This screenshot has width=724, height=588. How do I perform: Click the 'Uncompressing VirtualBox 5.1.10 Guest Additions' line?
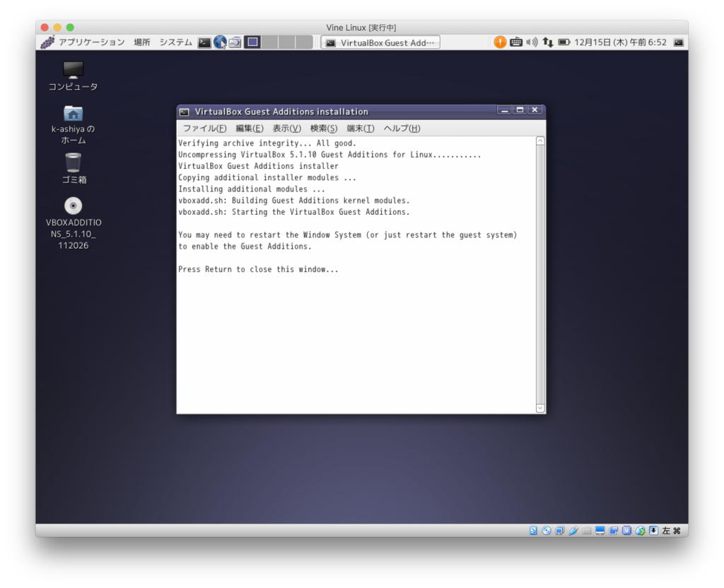[x=329, y=155]
